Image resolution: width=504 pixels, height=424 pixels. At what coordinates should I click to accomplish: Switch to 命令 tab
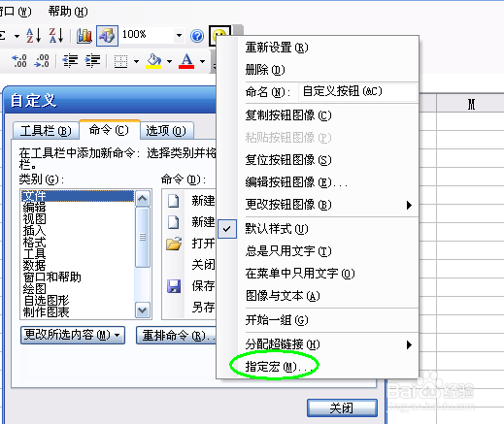[x=109, y=130]
